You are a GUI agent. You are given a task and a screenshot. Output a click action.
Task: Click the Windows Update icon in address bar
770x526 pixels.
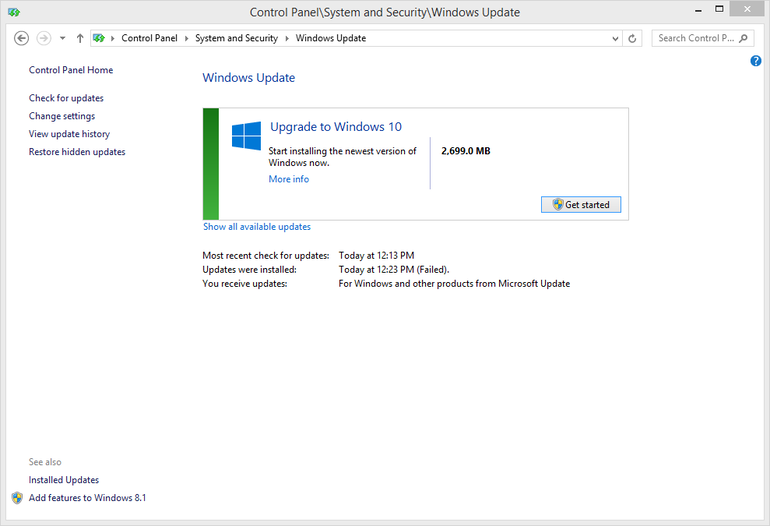tap(99, 38)
